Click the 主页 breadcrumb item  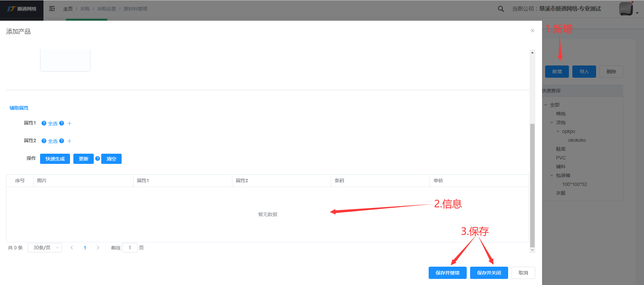click(x=68, y=9)
